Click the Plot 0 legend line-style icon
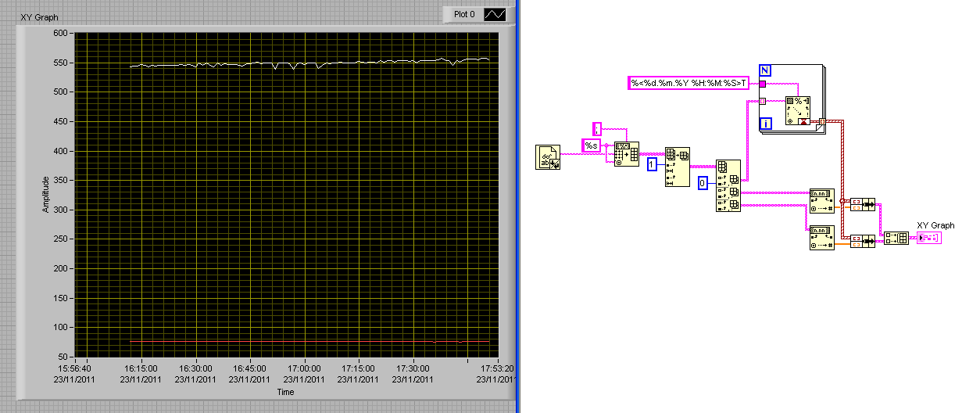The width and height of the screenshot is (980, 413). (x=495, y=14)
